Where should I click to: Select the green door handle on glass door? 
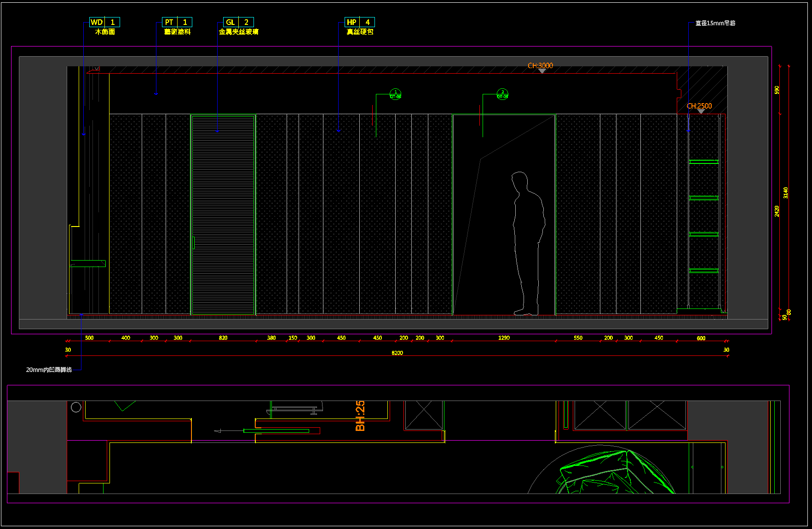(193, 243)
